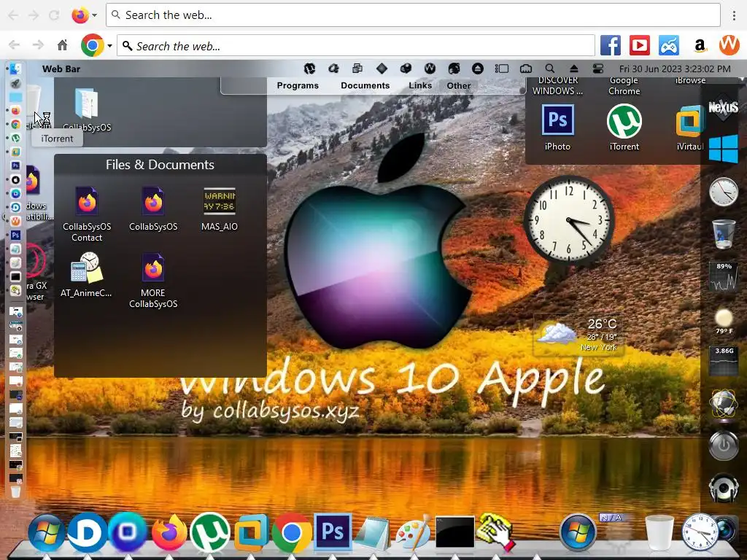Click the Home icon in second toolbar
The image size is (747, 560).
63,45
